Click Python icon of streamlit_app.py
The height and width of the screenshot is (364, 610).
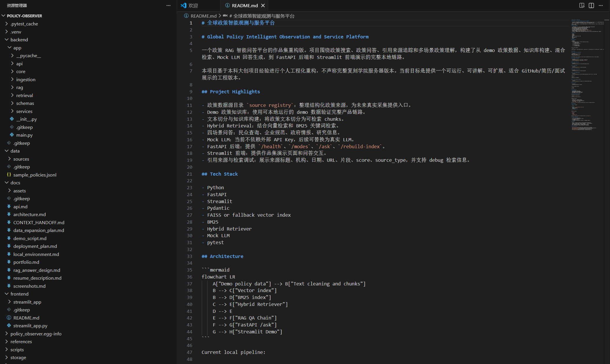(x=9, y=325)
